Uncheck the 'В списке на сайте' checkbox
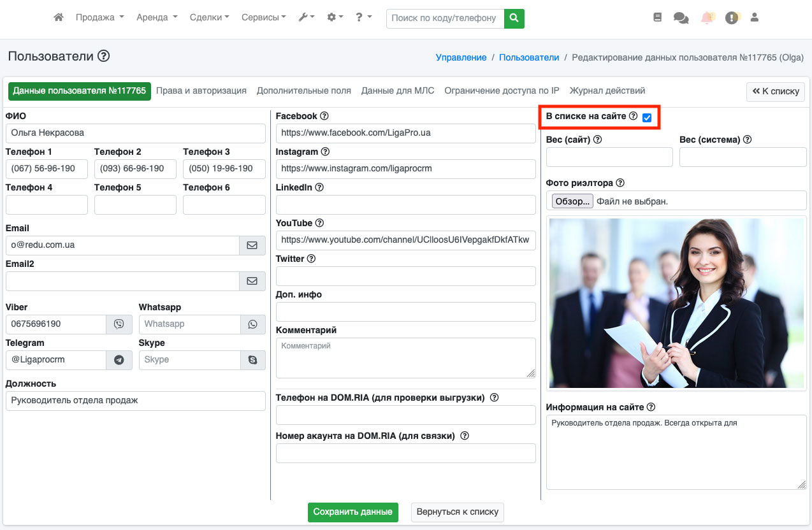 pyautogui.click(x=647, y=117)
